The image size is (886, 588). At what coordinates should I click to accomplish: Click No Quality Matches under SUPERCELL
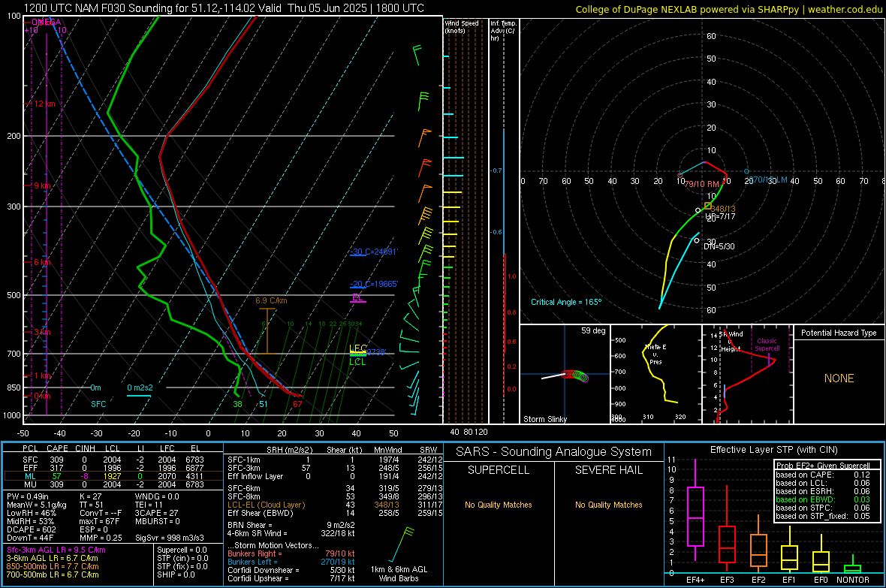pos(499,505)
